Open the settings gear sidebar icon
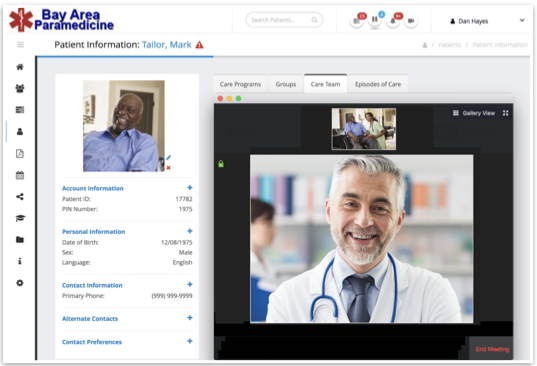 pyautogui.click(x=20, y=283)
